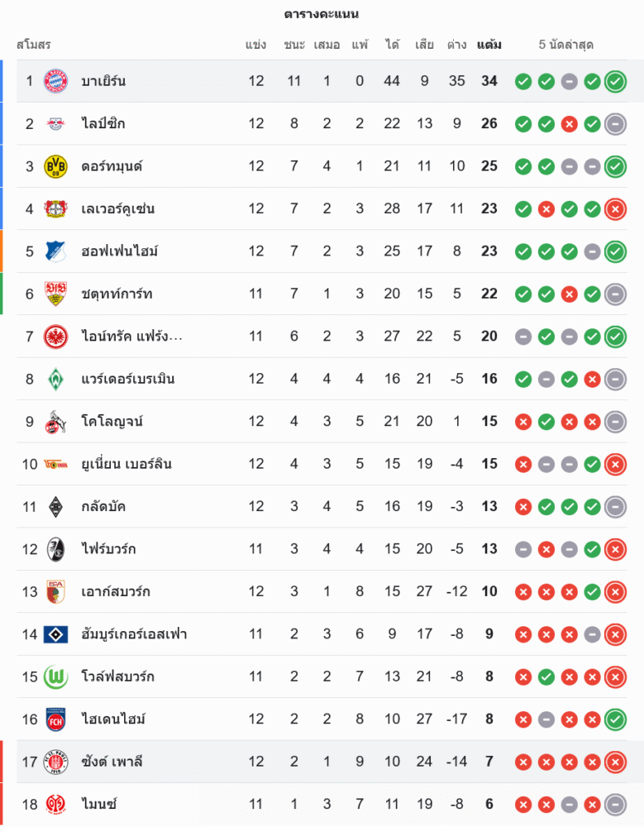Click Leverkusen's latest match loss indicator
The image size is (644, 827).
coord(615,209)
